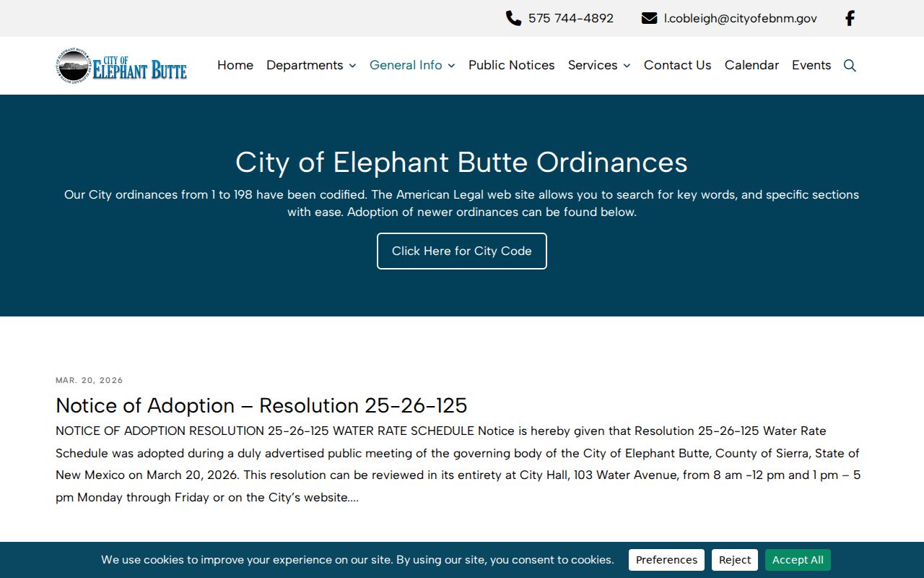Viewport: 924px width, 578px height.
Task: Click the MAR. 20, 2026 date label
Action: point(90,380)
